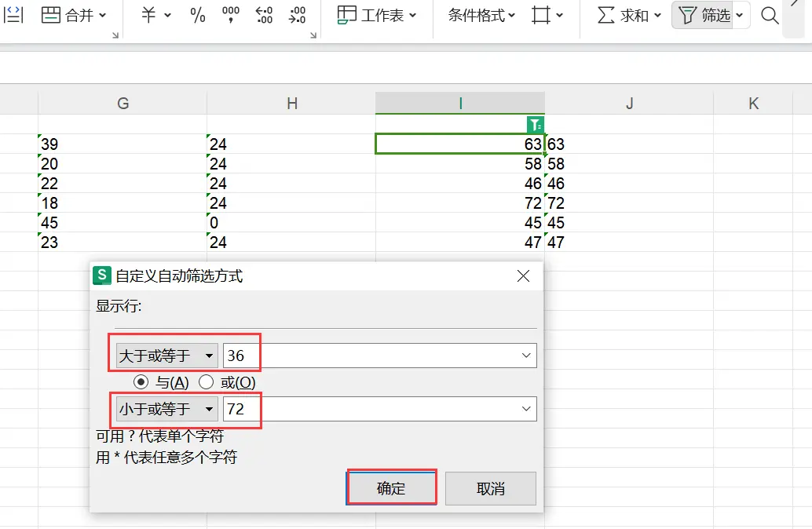The width and height of the screenshot is (812, 529).
Task: Click cell with 63 in column I
Action: click(460, 144)
